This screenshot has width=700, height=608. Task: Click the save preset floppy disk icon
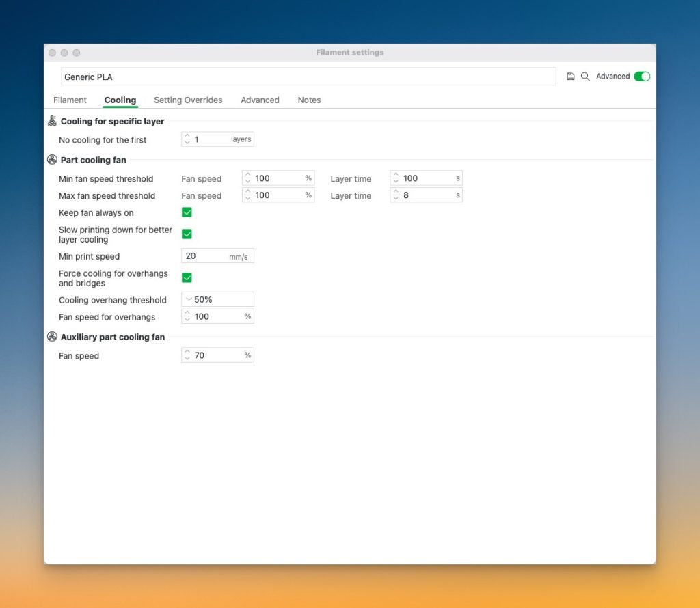[571, 77]
